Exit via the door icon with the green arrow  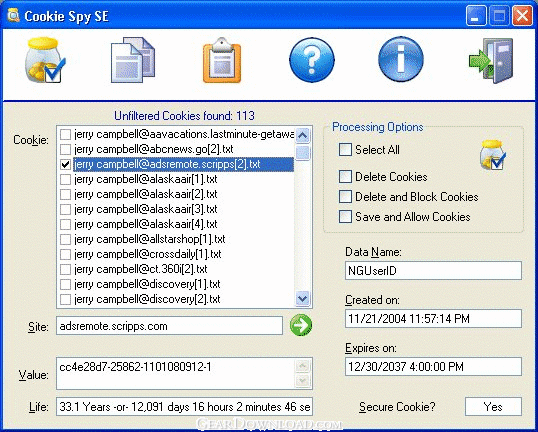(x=491, y=60)
